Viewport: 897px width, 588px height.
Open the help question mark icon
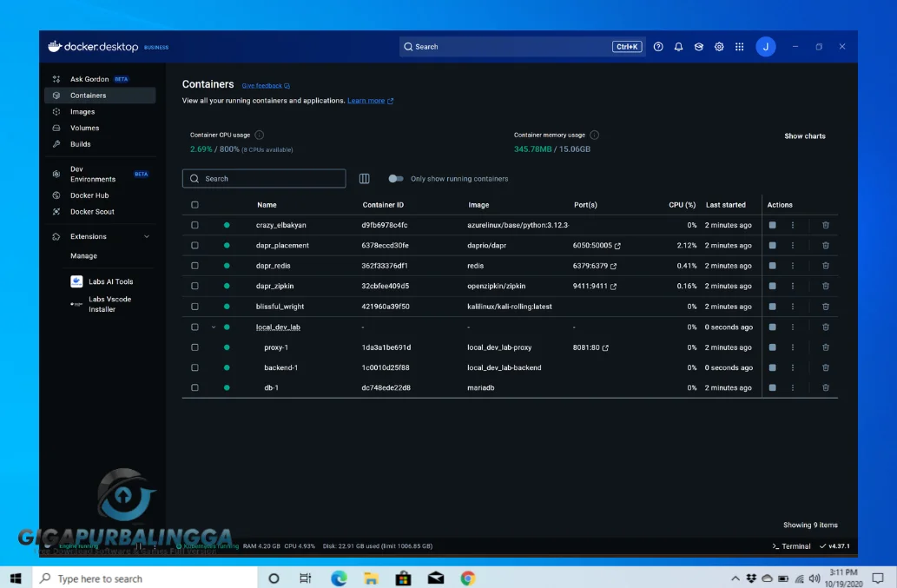pyautogui.click(x=658, y=47)
